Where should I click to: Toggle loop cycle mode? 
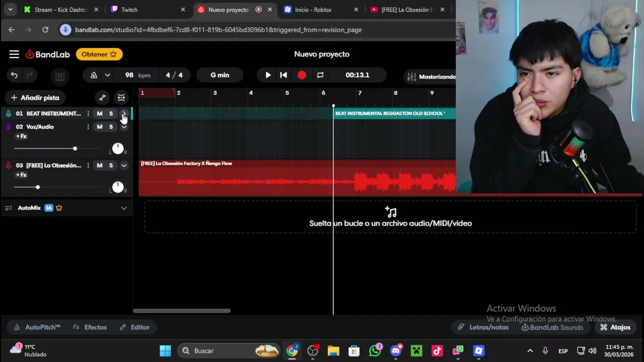click(x=320, y=75)
